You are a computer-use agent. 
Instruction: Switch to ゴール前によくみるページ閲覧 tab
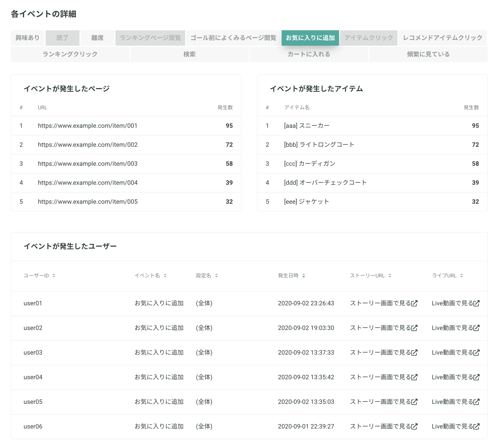(233, 38)
